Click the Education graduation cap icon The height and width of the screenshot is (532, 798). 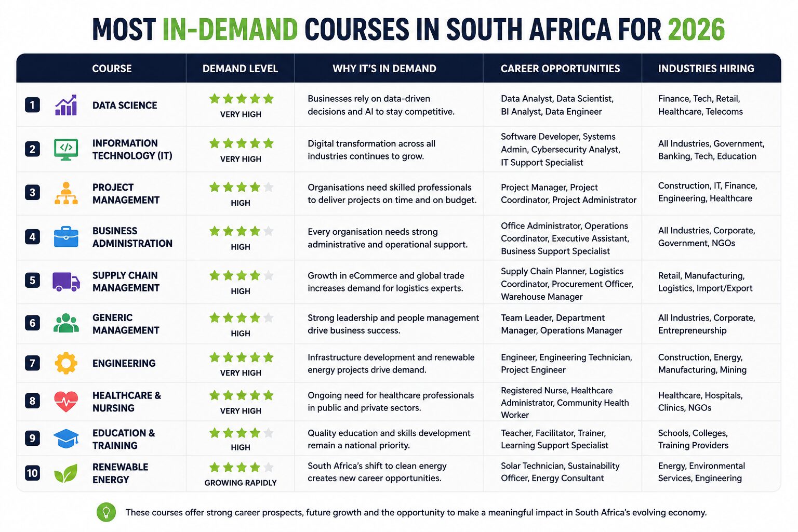(66, 438)
